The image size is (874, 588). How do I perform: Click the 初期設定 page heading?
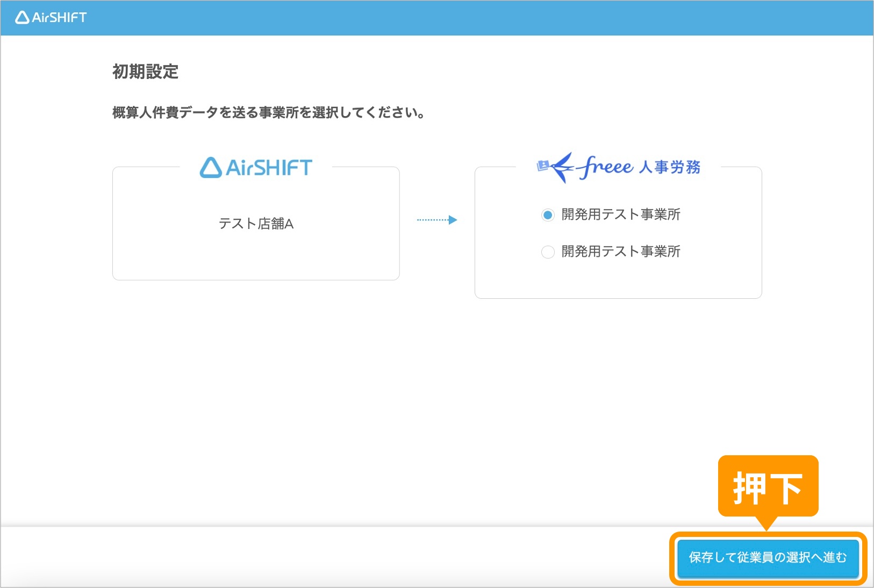point(145,71)
